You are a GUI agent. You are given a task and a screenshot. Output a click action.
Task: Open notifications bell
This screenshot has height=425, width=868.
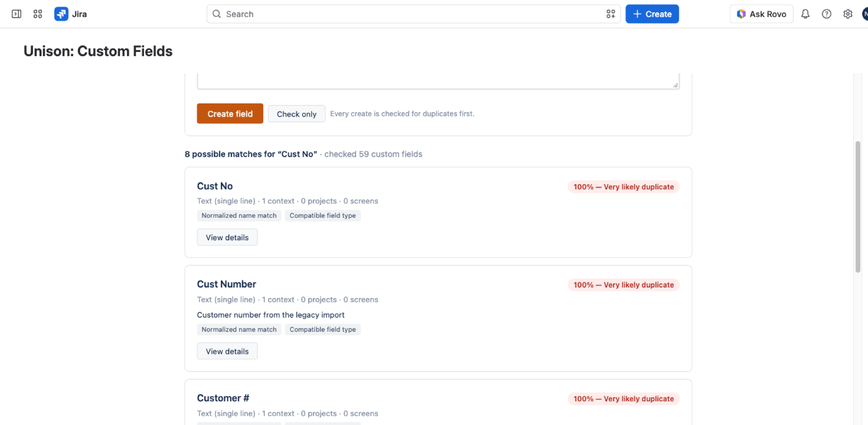tap(805, 14)
